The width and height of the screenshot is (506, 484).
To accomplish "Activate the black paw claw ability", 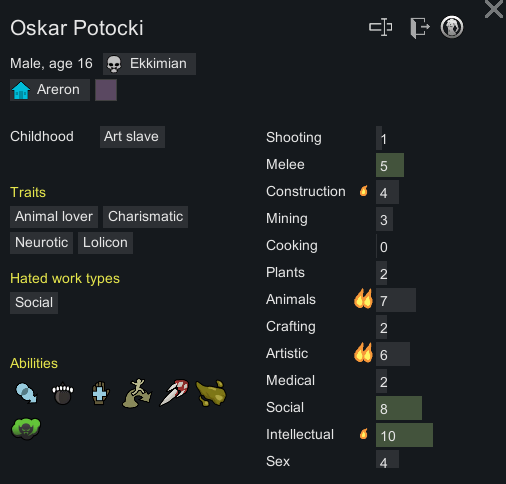I will coord(63,394).
